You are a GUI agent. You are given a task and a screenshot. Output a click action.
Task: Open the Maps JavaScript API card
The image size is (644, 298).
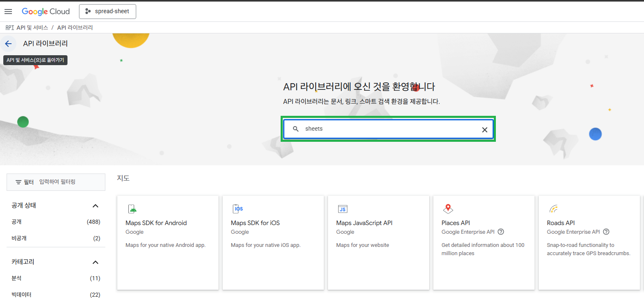pyautogui.click(x=379, y=243)
